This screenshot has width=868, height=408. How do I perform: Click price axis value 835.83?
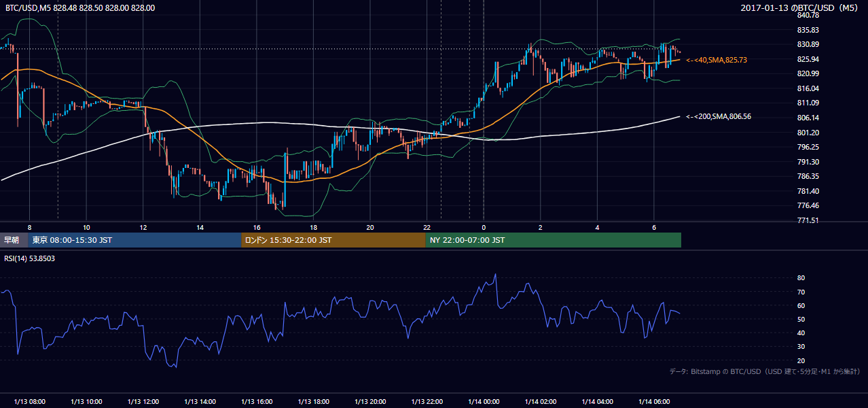(x=808, y=30)
